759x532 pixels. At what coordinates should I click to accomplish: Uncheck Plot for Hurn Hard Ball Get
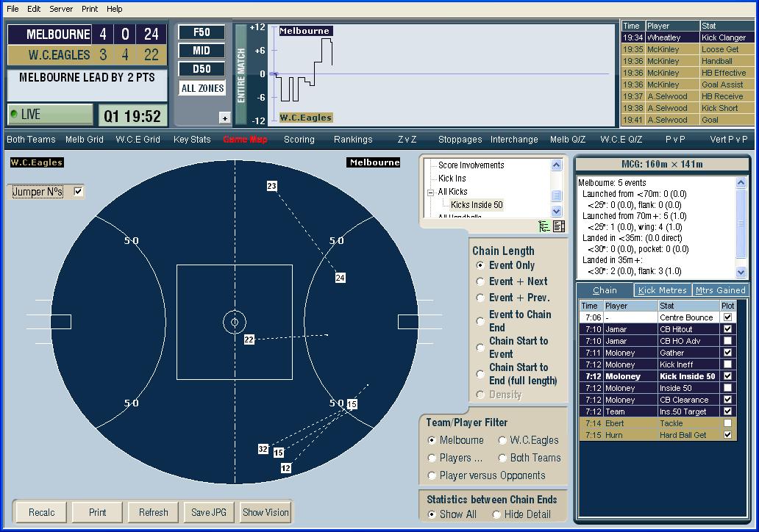[x=727, y=435]
